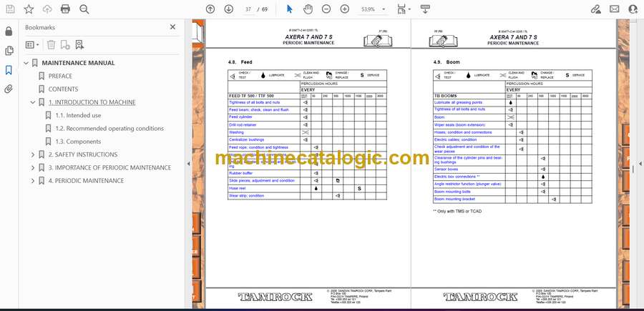Click 'Boom mounting bracket' link

(x=454, y=199)
